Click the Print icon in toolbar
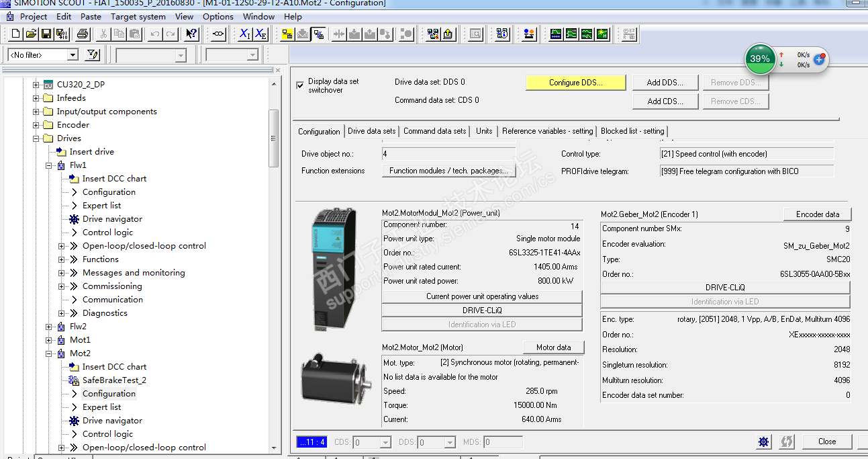 click(x=82, y=34)
